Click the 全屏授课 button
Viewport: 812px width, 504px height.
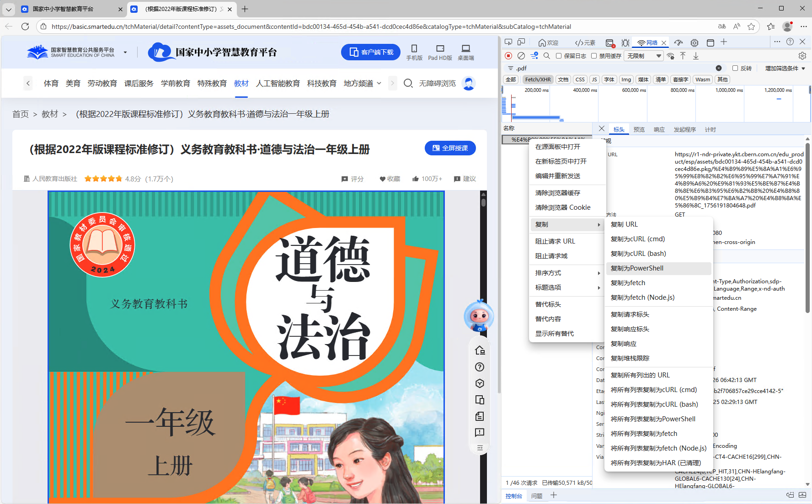point(450,148)
